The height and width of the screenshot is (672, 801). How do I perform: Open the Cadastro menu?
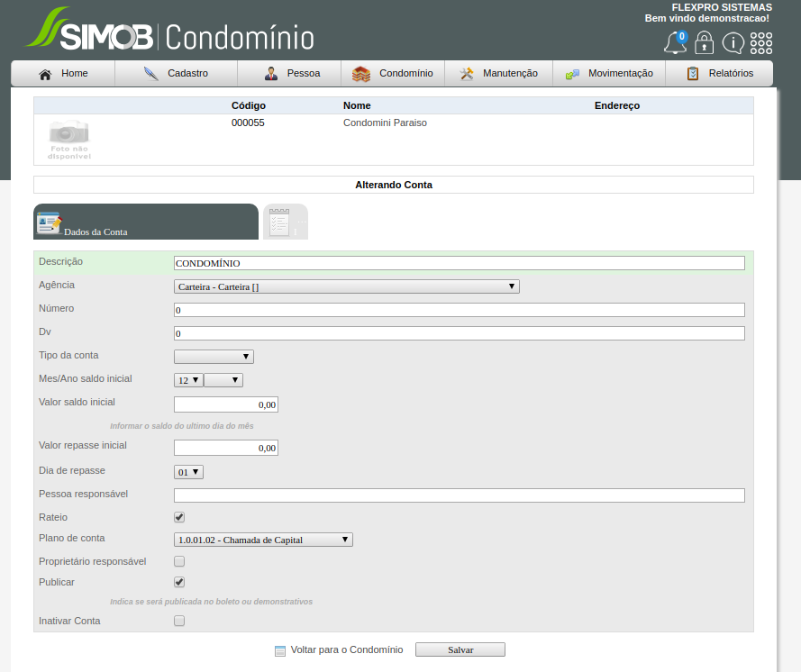(x=177, y=74)
